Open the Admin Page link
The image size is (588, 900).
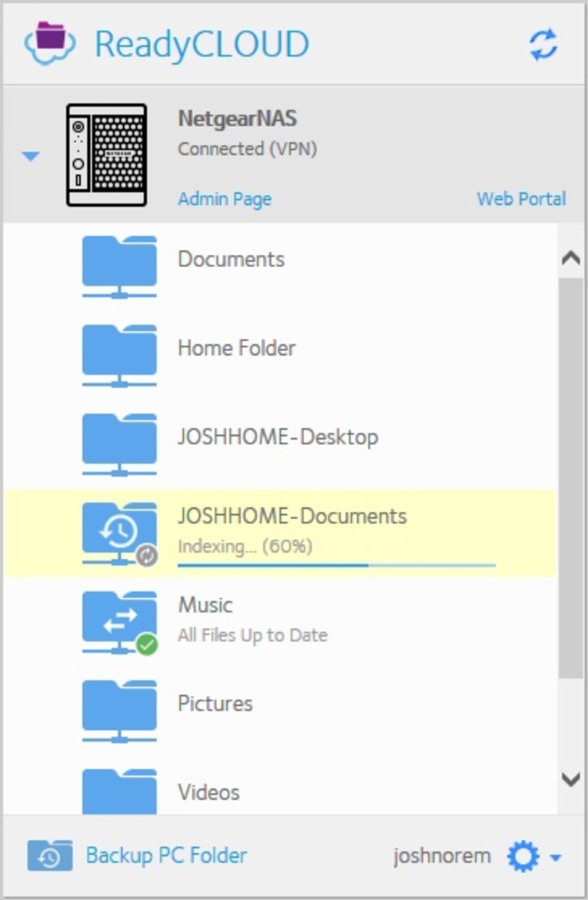point(224,199)
